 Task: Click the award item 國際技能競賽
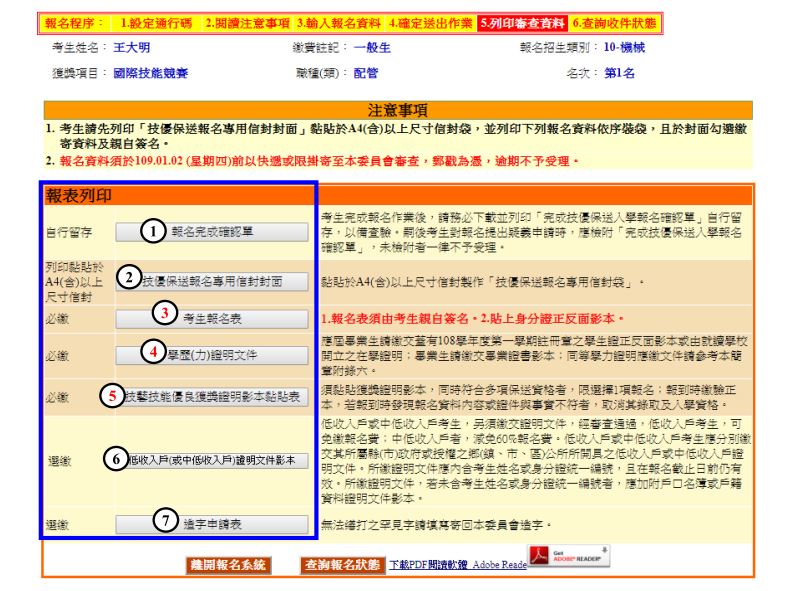[x=150, y=73]
